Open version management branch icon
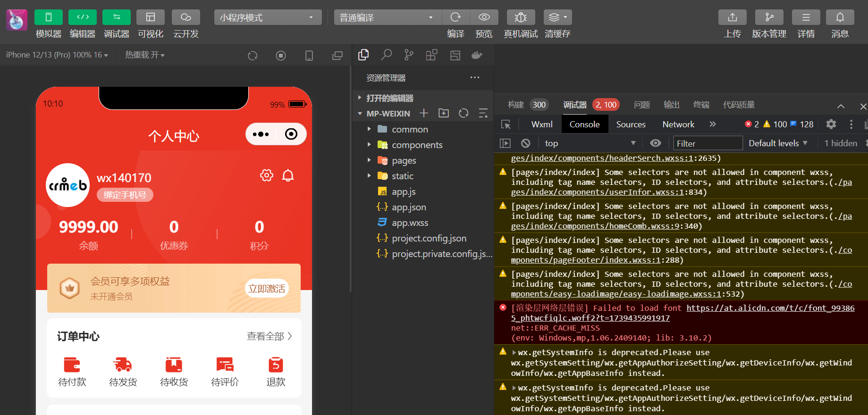 769,17
